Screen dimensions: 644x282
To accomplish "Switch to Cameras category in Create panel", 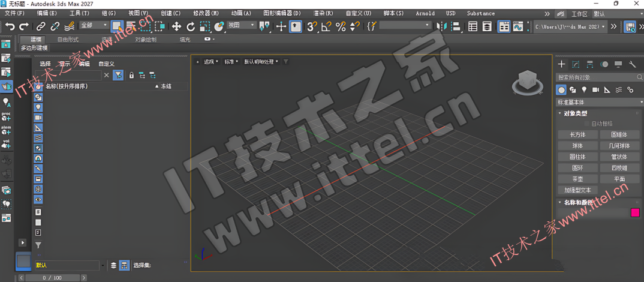I will [595, 89].
